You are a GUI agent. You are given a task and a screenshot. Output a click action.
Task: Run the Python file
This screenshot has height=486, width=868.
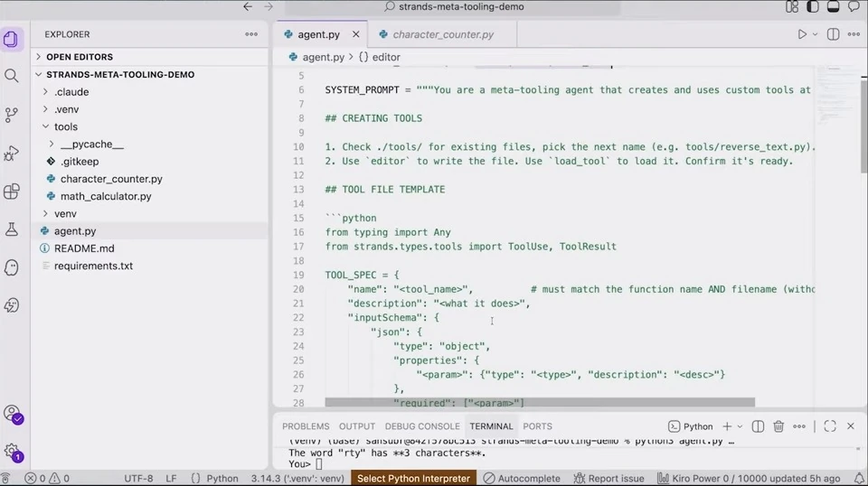(802, 34)
